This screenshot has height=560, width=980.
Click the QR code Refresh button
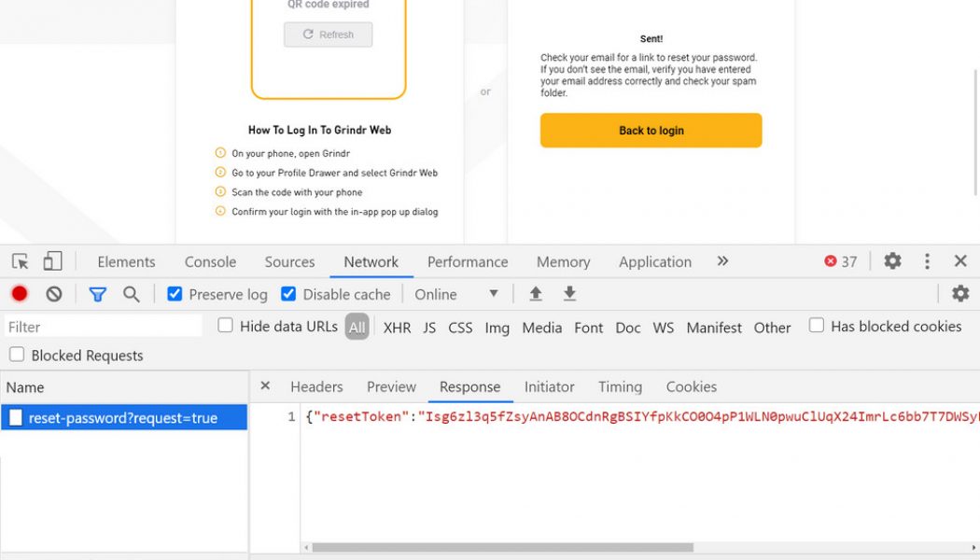tap(328, 35)
